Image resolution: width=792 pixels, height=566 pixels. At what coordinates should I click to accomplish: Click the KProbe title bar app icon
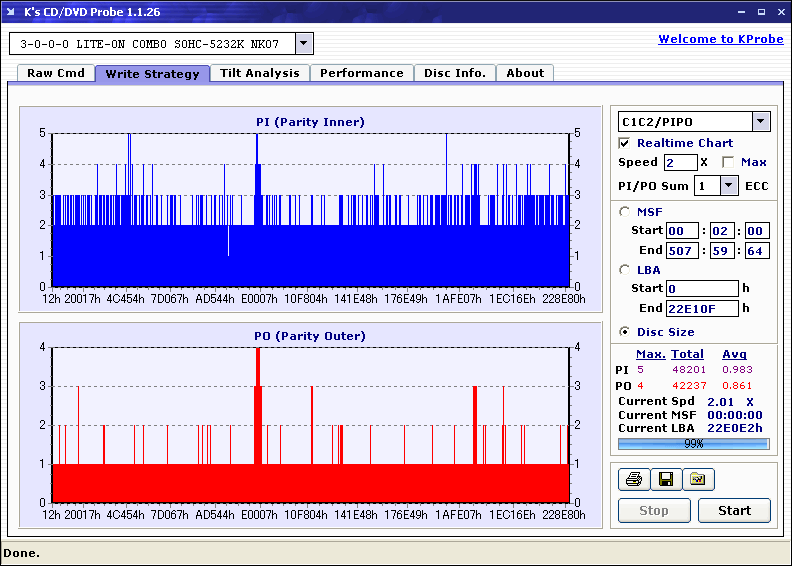pos(12,12)
